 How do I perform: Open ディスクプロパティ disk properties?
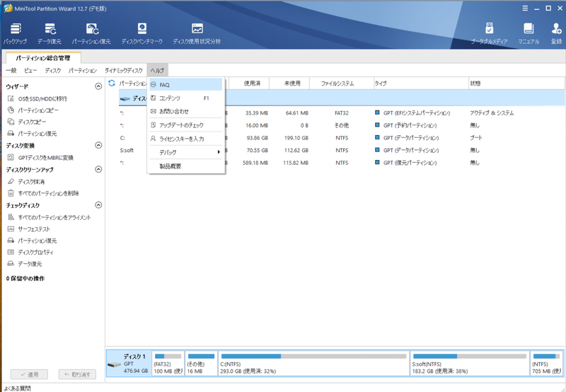click(30, 253)
